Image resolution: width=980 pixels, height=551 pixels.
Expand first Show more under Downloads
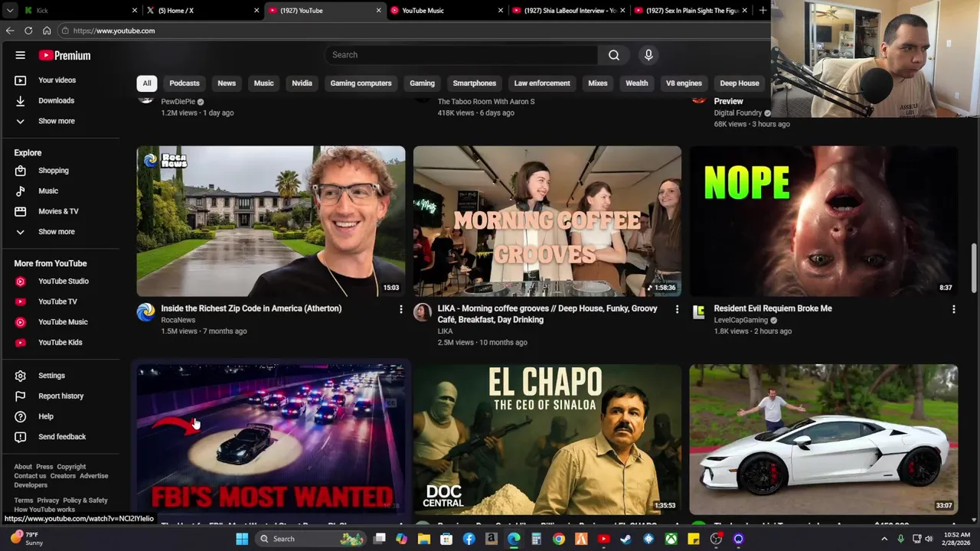point(56,121)
